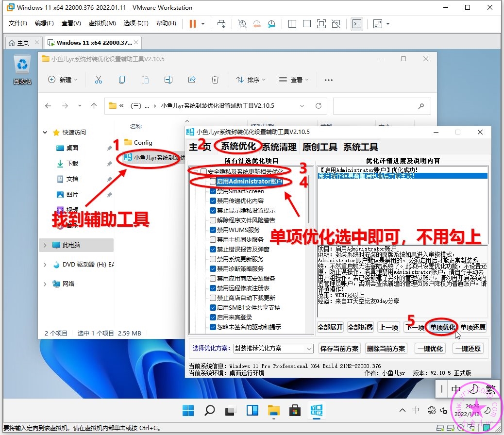
Task: Click the Explorer back arrow
Action: point(48,106)
